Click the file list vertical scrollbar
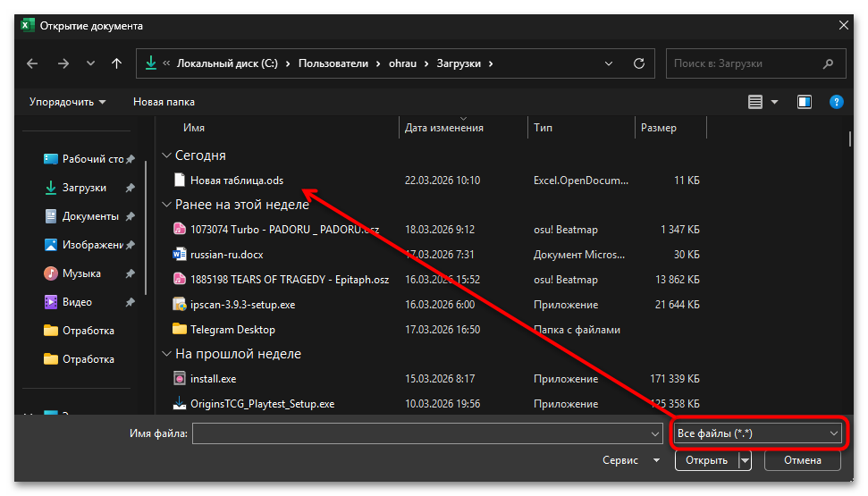 [850, 139]
